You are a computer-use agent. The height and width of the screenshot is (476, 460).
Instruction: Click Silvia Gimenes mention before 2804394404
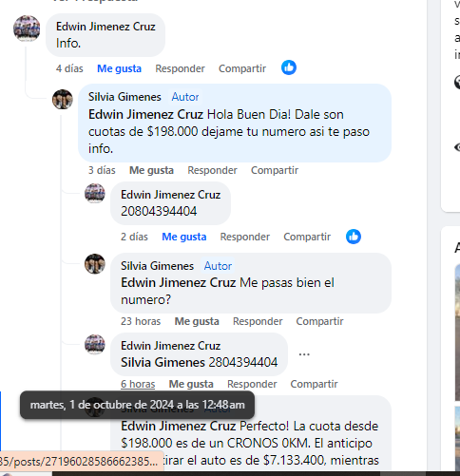point(163,363)
